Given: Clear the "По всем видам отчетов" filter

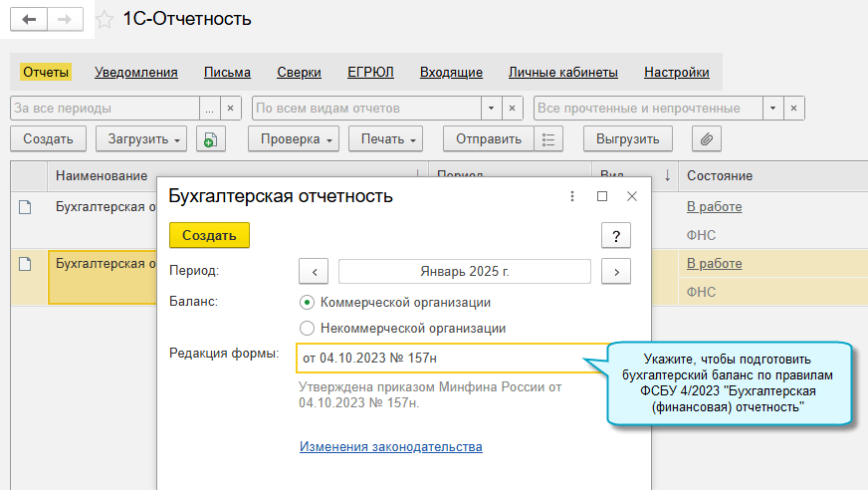Looking at the screenshot, I should (x=512, y=108).
